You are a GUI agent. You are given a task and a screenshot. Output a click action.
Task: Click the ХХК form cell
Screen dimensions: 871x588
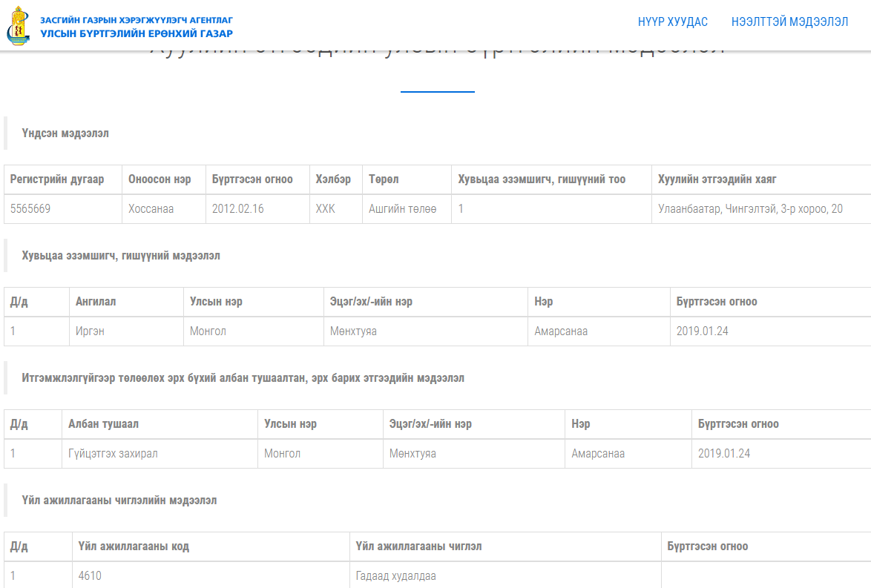tap(326, 209)
